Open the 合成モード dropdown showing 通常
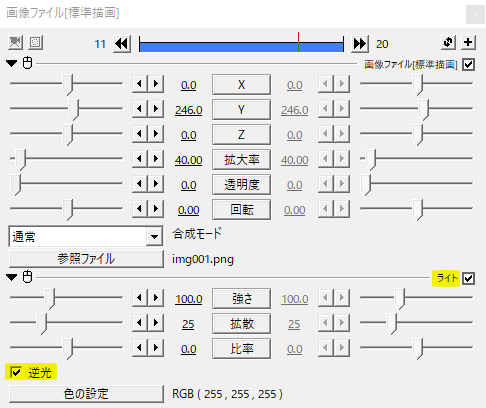This screenshot has height=408, width=486. pos(86,237)
